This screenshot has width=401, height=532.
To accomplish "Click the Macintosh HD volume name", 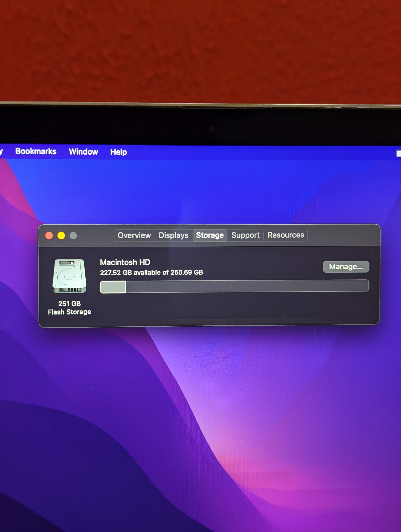I will point(125,262).
